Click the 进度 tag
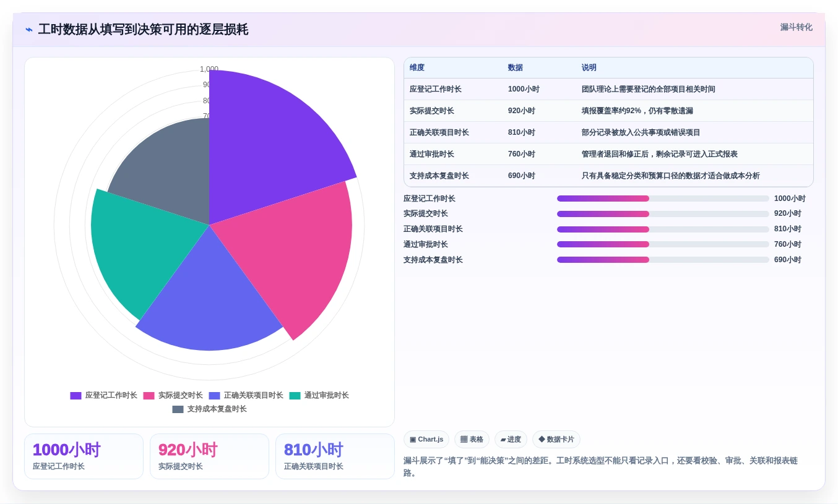Image resolution: width=838 pixels, height=504 pixels. click(x=511, y=440)
